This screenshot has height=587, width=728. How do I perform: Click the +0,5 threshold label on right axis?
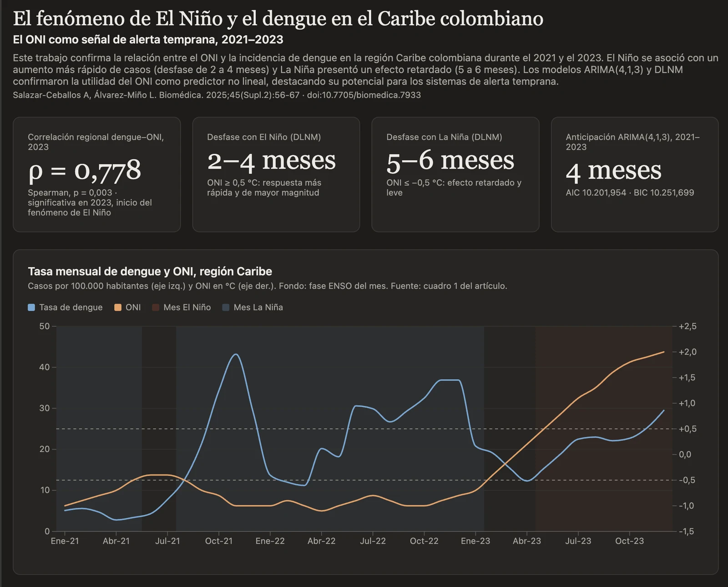688,429
